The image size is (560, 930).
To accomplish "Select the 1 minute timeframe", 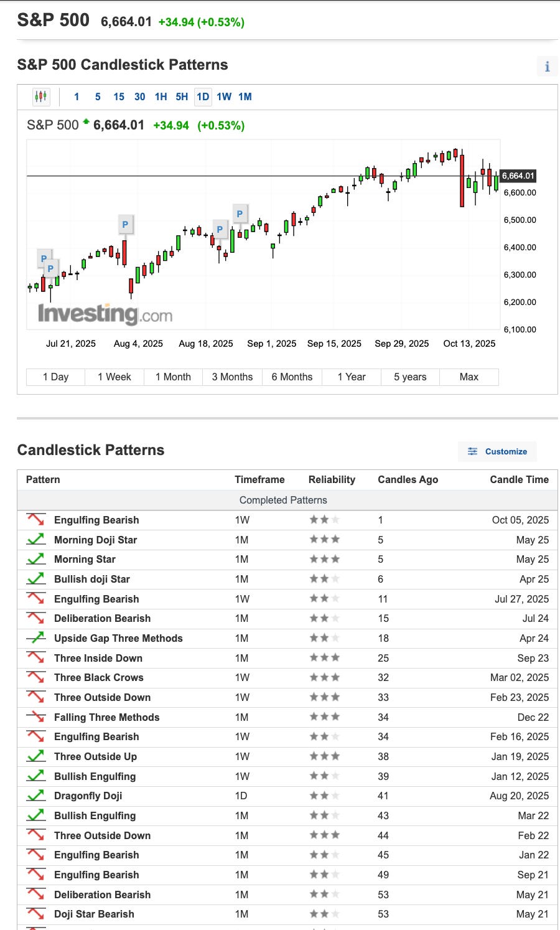I will tap(77, 96).
